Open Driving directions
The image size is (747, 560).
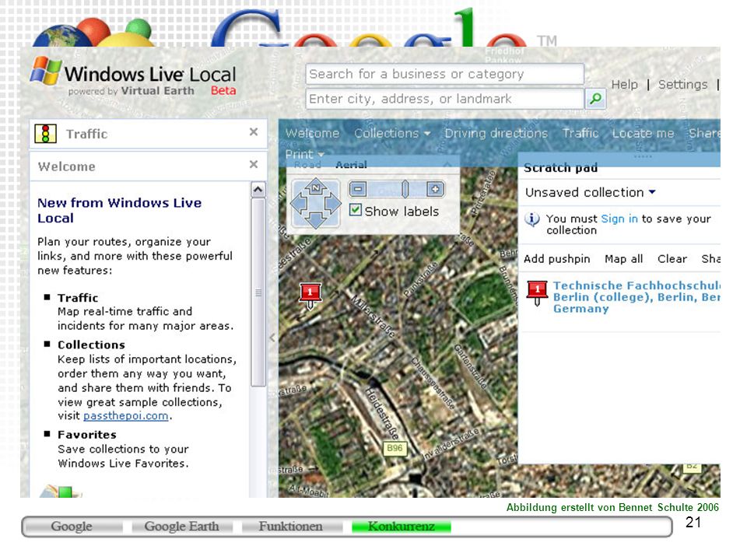pos(496,133)
